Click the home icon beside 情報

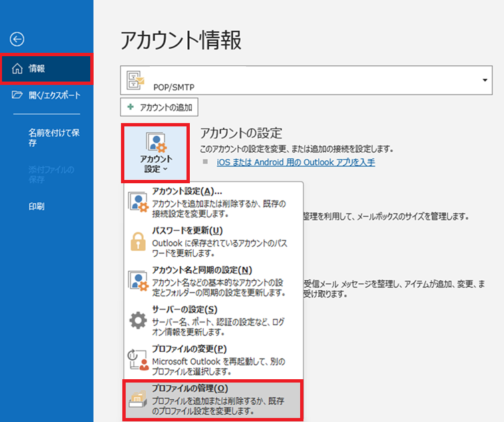click(17, 68)
